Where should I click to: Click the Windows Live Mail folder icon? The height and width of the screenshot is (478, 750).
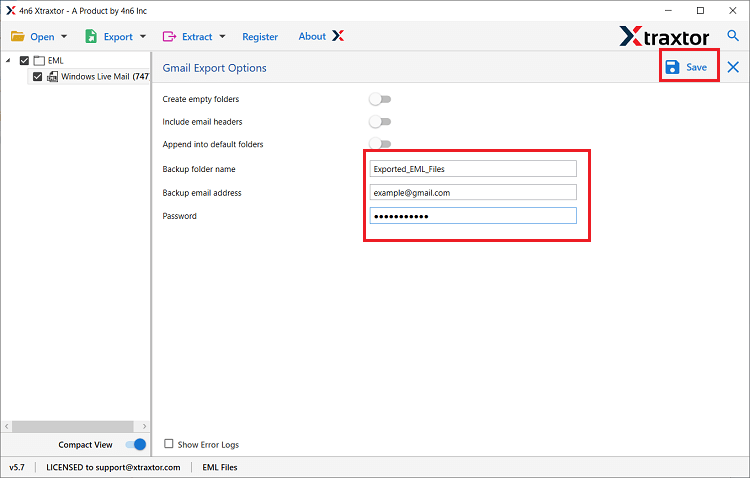tap(53, 77)
